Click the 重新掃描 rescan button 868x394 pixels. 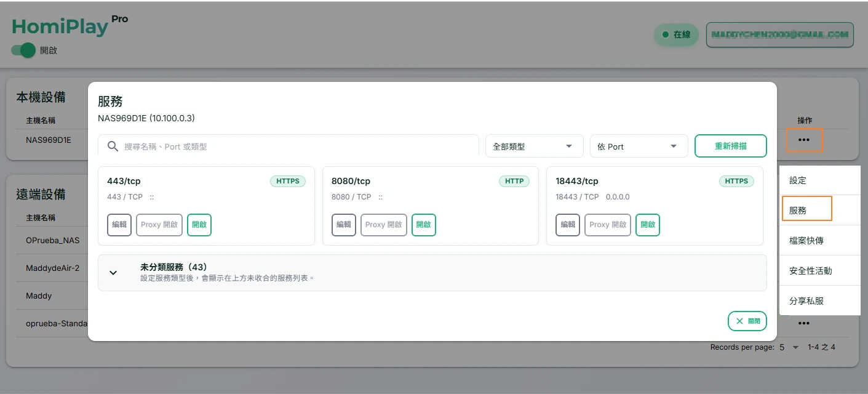point(731,147)
